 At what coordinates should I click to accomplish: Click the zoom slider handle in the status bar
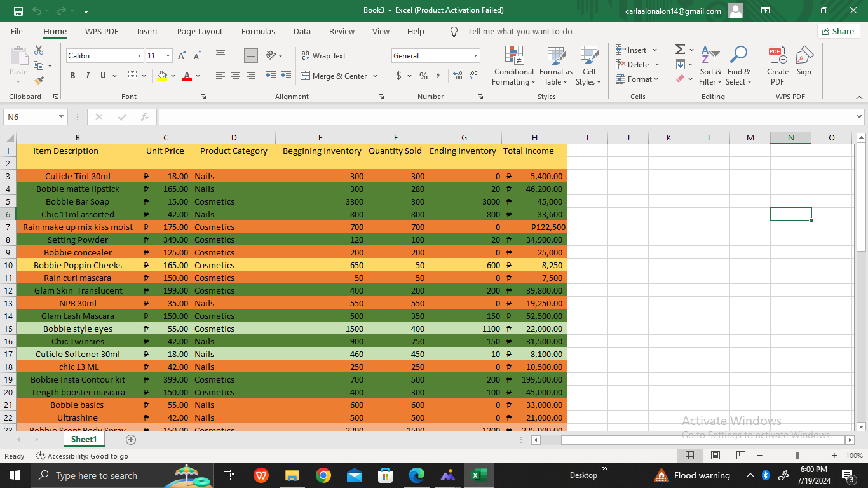point(797,456)
